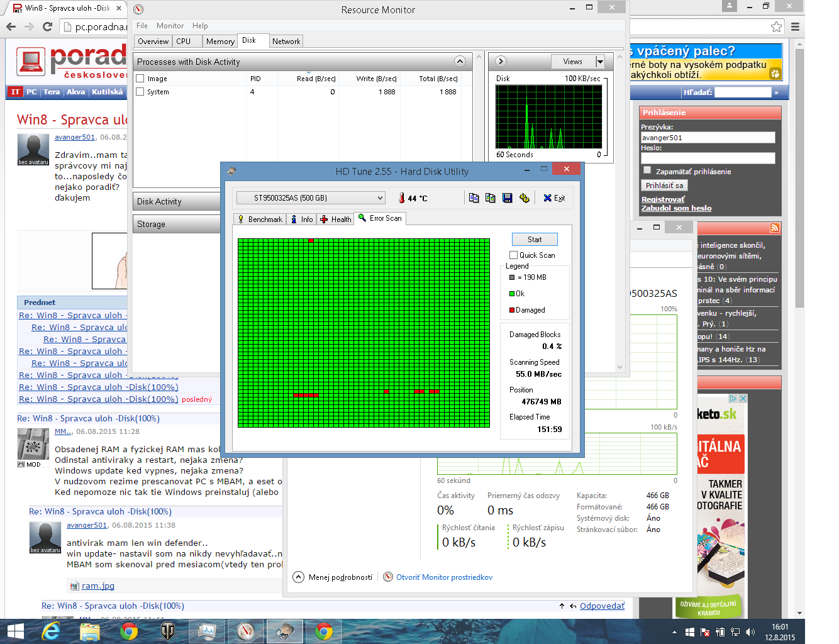Expand the Storage section
The image size is (839, 644).
pyautogui.click(x=177, y=225)
